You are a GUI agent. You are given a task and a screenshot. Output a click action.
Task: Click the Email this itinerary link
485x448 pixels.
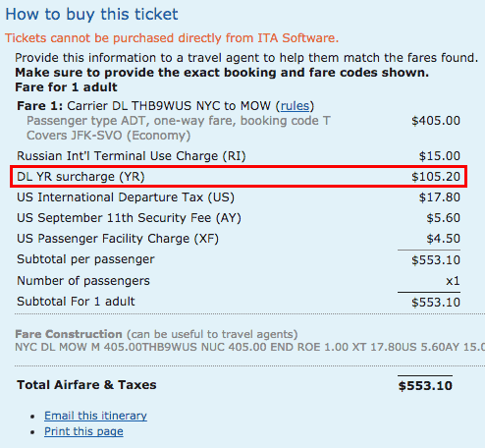point(95,416)
